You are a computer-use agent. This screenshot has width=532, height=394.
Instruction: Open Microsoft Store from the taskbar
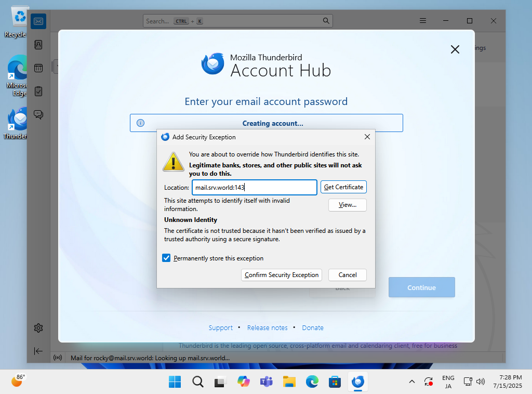coord(335,382)
